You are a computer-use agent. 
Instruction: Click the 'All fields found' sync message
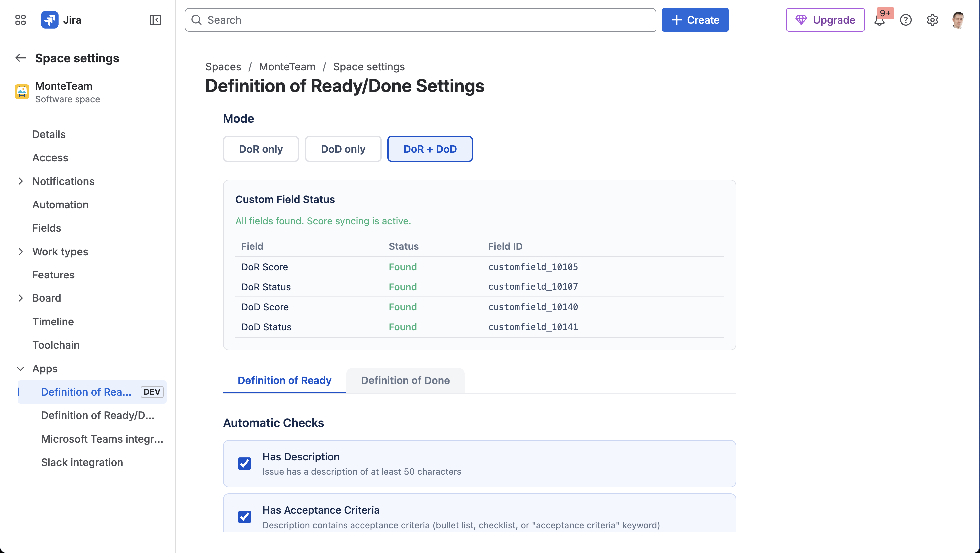pyautogui.click(x=323, y=221)
